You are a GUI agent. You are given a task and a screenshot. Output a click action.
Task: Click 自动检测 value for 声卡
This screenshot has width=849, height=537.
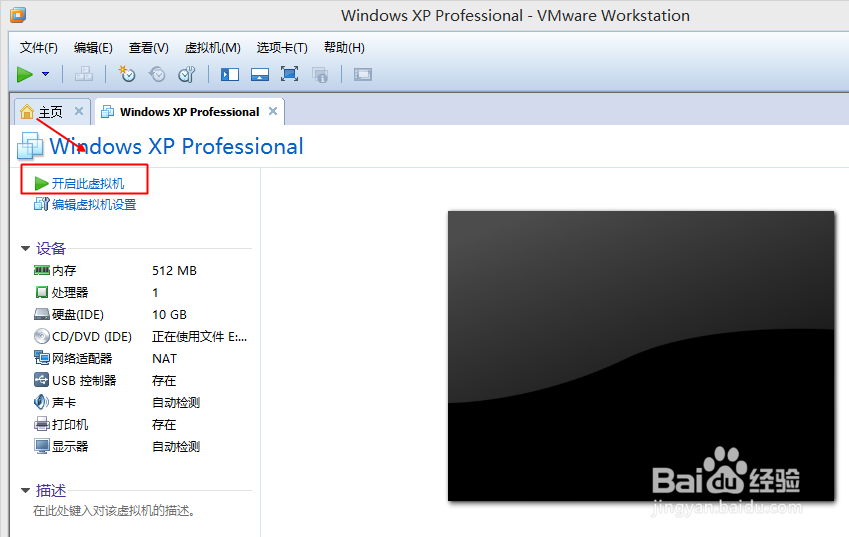tap(176, 402)
